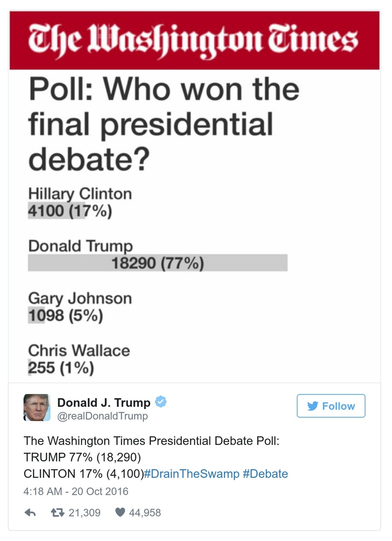Open Donald Trump's profile via his avatar

click(36, 407)
